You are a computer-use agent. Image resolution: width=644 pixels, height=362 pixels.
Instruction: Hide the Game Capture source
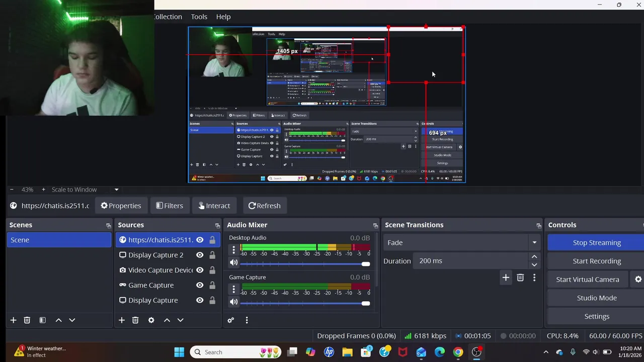click(200, 285)
